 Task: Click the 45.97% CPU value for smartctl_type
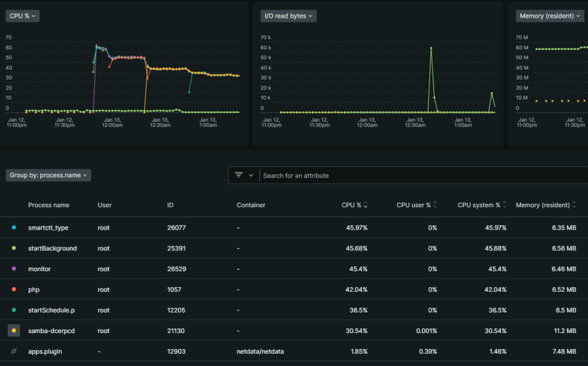click(x=357, y=228)
